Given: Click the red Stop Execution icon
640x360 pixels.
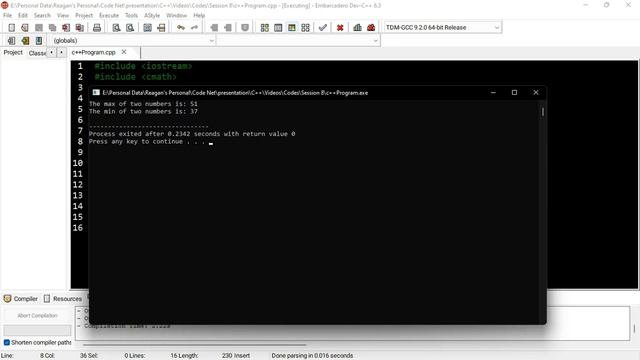Looking at the screenshot, I should coord(340,28).
